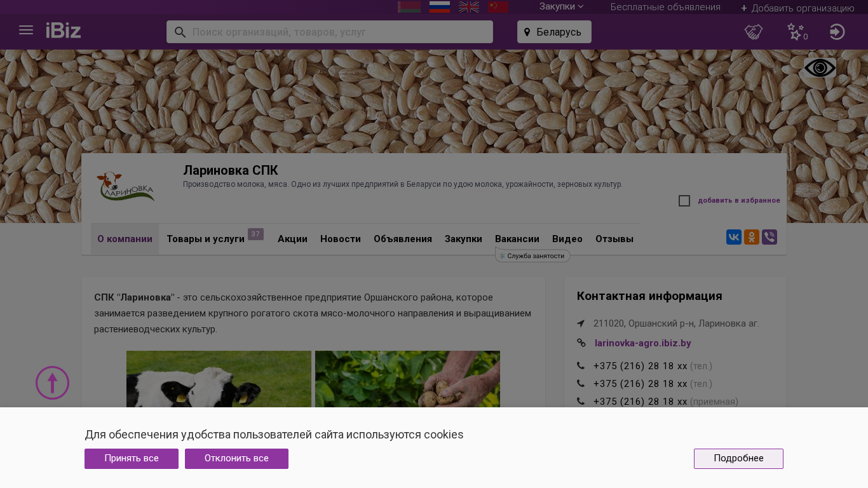The width and height of the screenshot is (868, 488).
Task: Open favorites stars icon
Action: [x=797, y=32]
